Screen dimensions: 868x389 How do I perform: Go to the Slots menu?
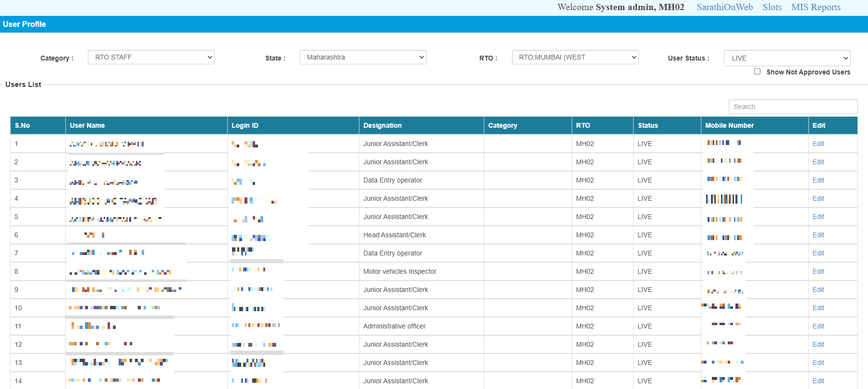772,7
